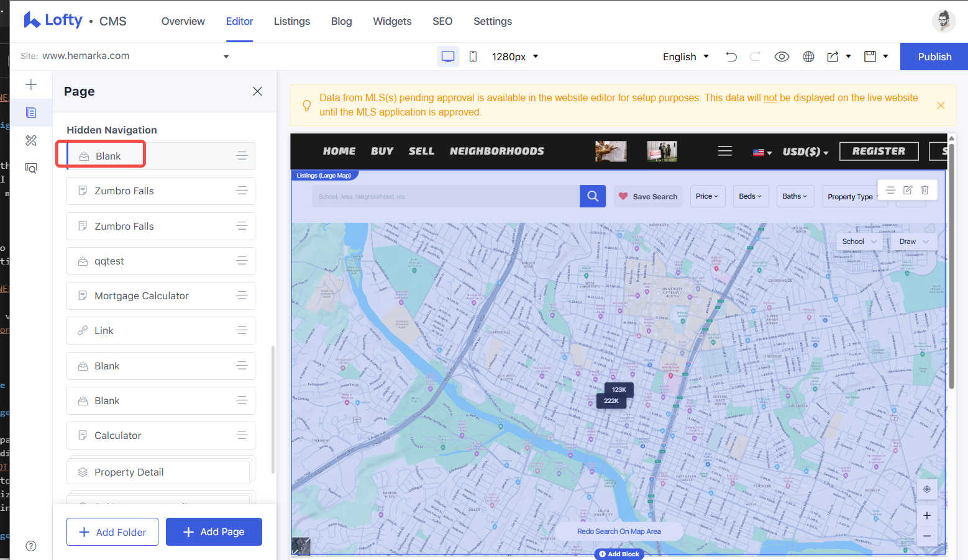Click the block edit pencil icon
The image size is (968, 560).
pyautogui.click(x=908, y=190)
